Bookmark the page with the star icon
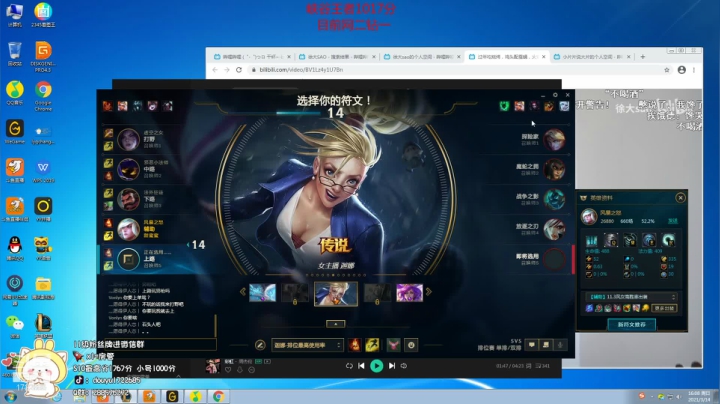The image size is (720, 404). coord(667,70)
